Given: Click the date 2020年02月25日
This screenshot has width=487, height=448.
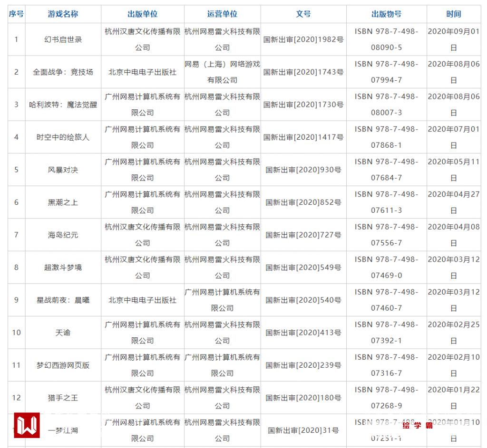Looking at the screenshot, I should [453, 333].
